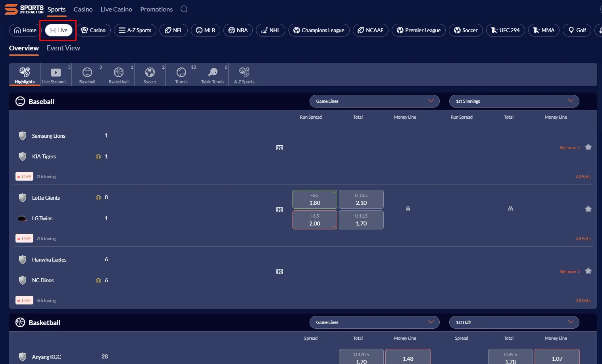Switch to the Event View tab
602x364 pixels.
click(x=63, y=48)
